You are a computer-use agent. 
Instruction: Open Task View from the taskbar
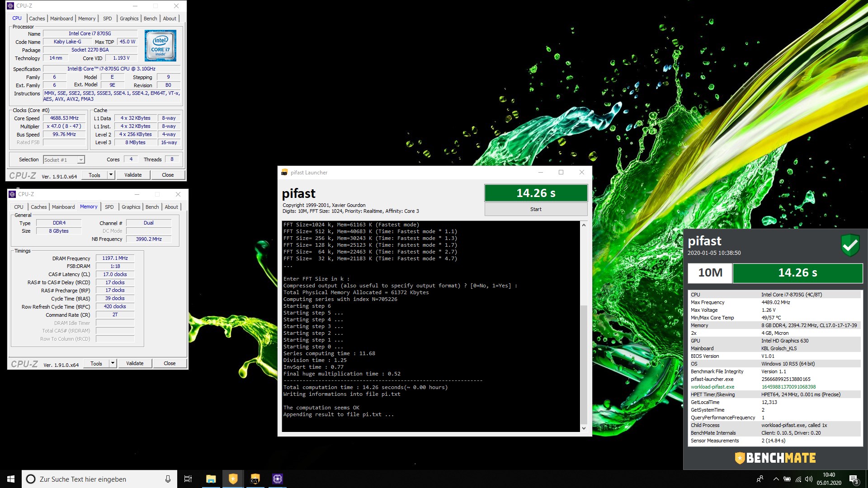188,479
